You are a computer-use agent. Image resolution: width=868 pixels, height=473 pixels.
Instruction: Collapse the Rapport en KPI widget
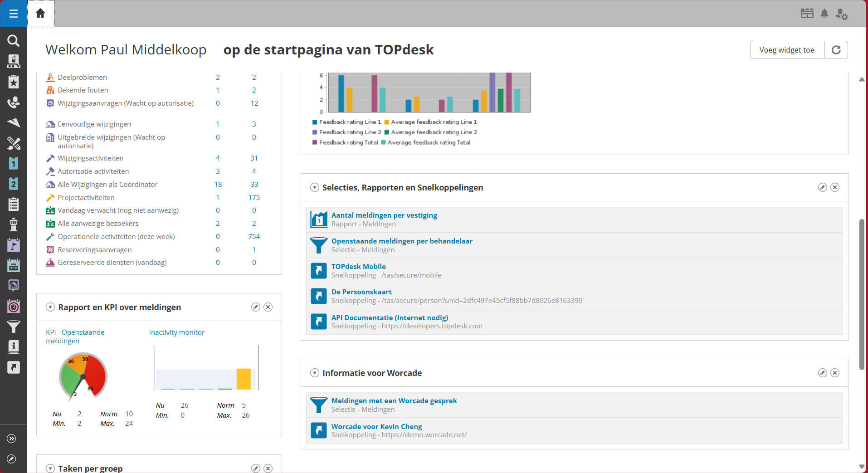(50, 307)
